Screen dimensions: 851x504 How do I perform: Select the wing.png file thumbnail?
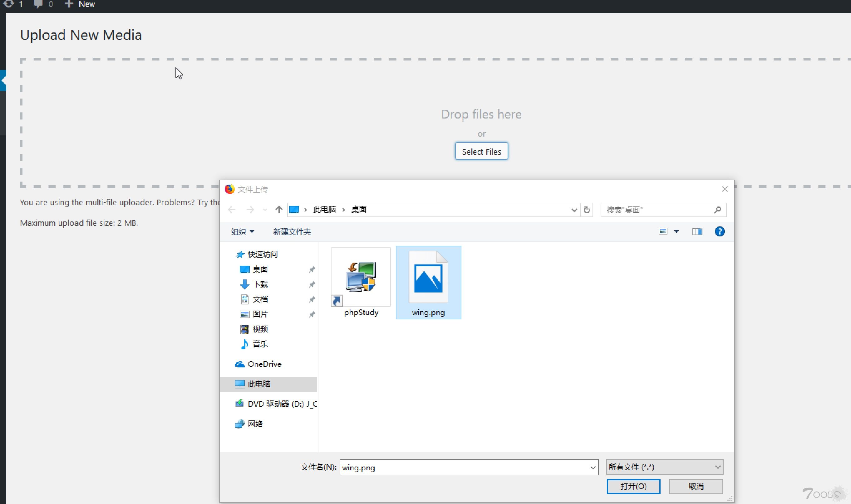tap(428, 277)
